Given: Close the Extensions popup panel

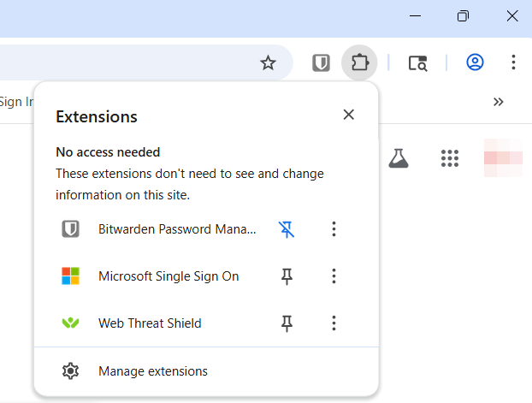Looking at the screenshot, I should (348, 115).
